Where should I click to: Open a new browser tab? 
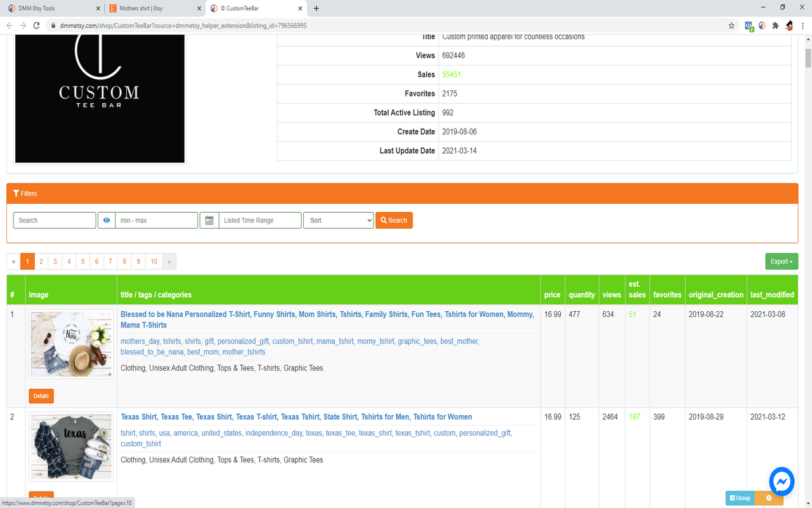(x=317, y=8)
